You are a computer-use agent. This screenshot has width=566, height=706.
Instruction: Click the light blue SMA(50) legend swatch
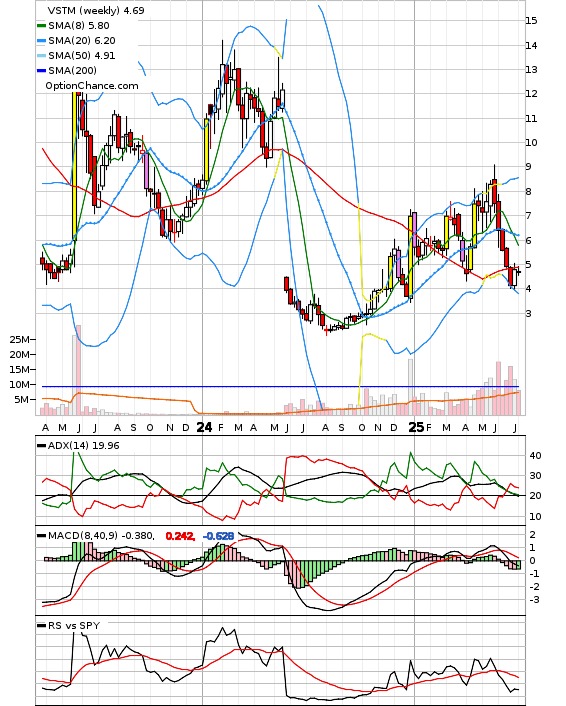[x=41, y=55]
